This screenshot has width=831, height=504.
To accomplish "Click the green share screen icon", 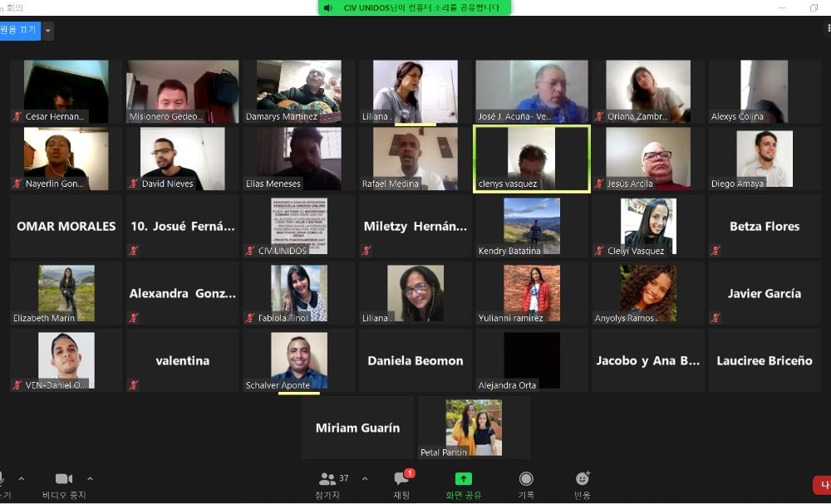I will click(x=463, y=479).
